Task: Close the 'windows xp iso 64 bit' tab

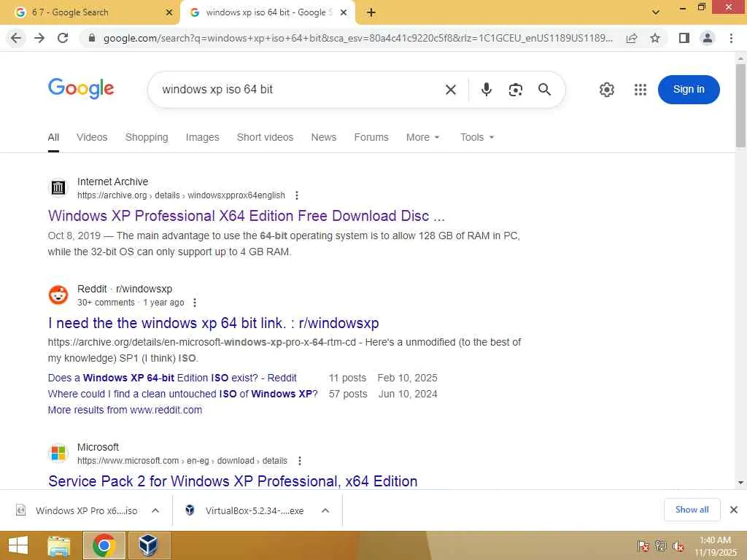Action: click(x=344, y=12)
